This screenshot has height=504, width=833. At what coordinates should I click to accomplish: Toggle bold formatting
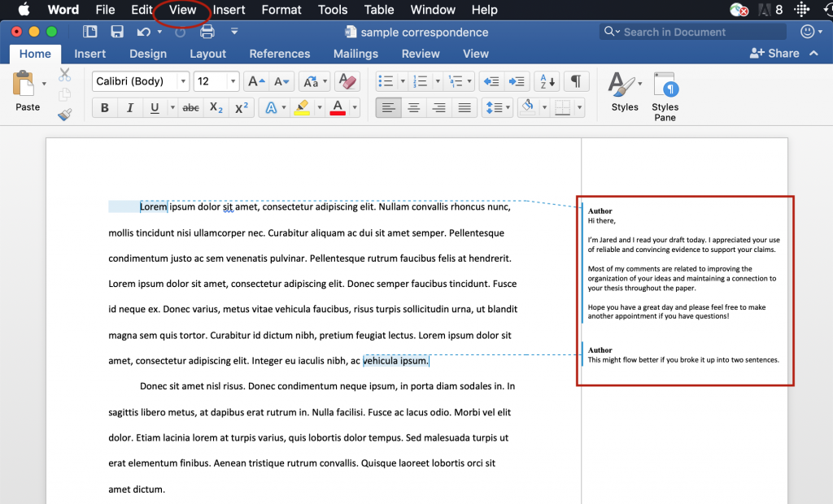point(105,106)
